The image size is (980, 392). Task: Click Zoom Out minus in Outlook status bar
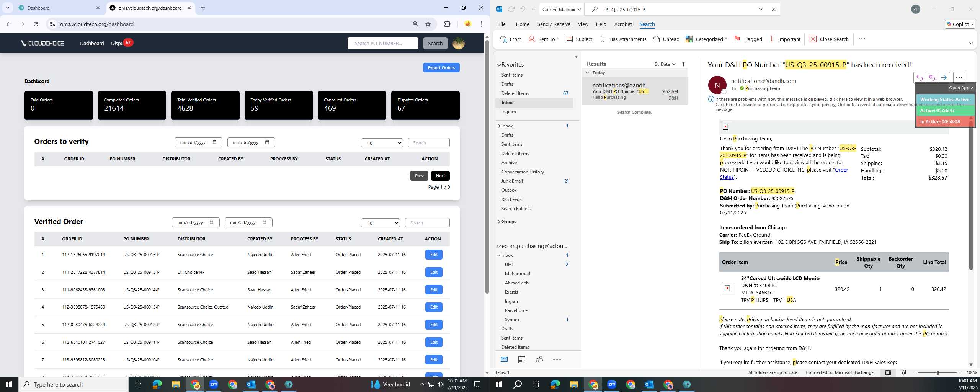click(915, 372)
